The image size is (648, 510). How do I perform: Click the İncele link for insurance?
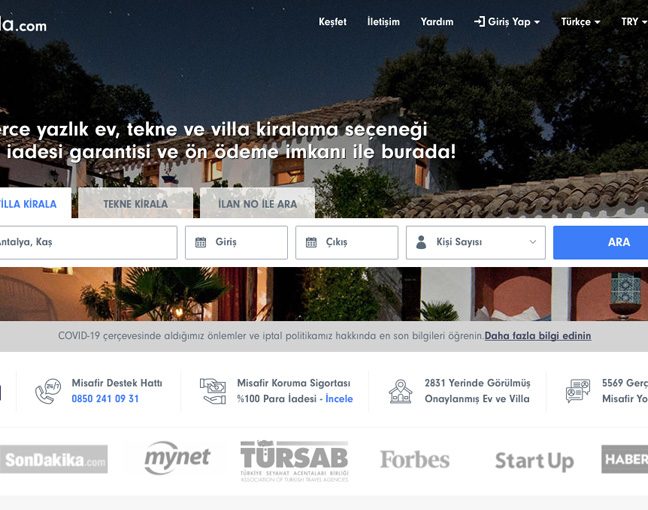click(339, 399)
